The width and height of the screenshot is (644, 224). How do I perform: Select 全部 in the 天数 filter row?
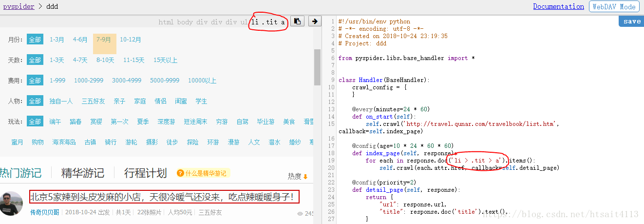[35, 60]
